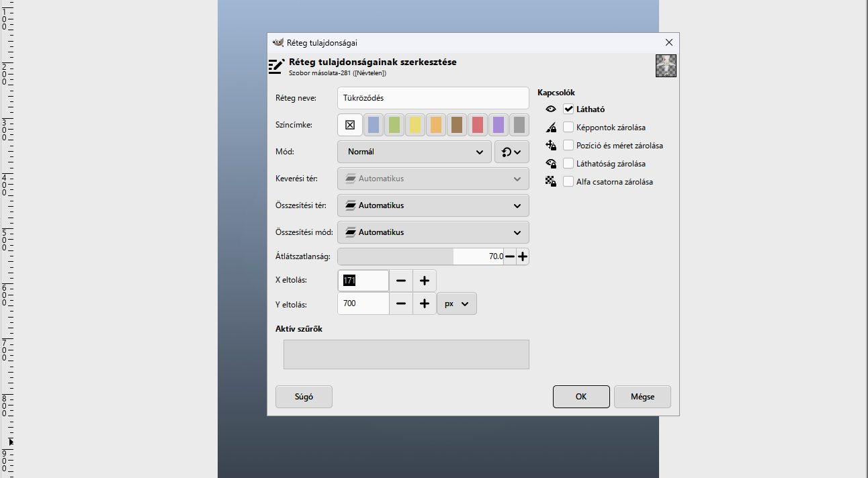Screen dimensions: 868x478
Task: Apply the violet color tag
Action: [x=498, y=125]
